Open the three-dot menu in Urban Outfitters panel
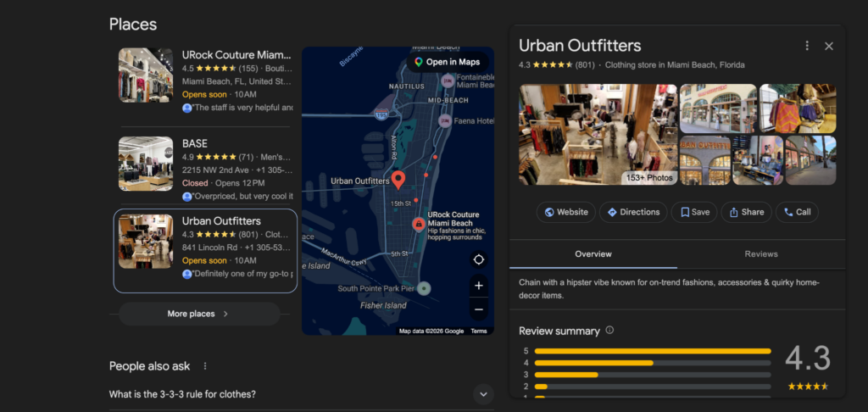 [807, 46]
